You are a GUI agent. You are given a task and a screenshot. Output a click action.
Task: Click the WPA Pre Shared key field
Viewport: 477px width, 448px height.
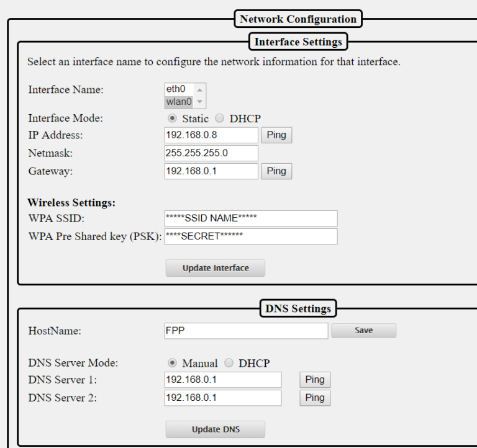click(x=250, y=236)
